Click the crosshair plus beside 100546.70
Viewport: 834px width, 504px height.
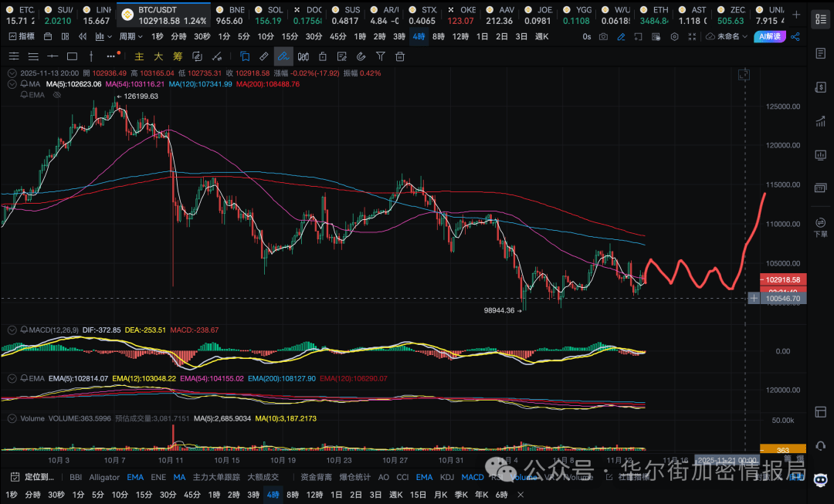(x=754, y=298)
